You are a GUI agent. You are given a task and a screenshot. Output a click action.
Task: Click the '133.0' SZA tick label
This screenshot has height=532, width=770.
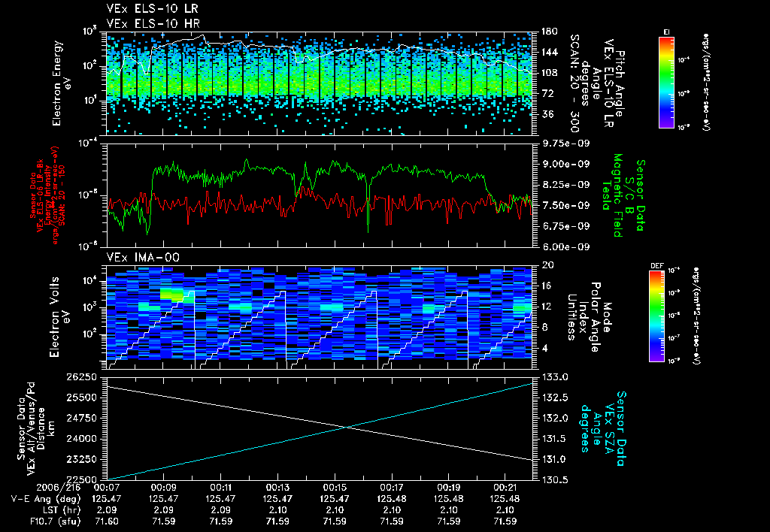[x=554, y=377]
